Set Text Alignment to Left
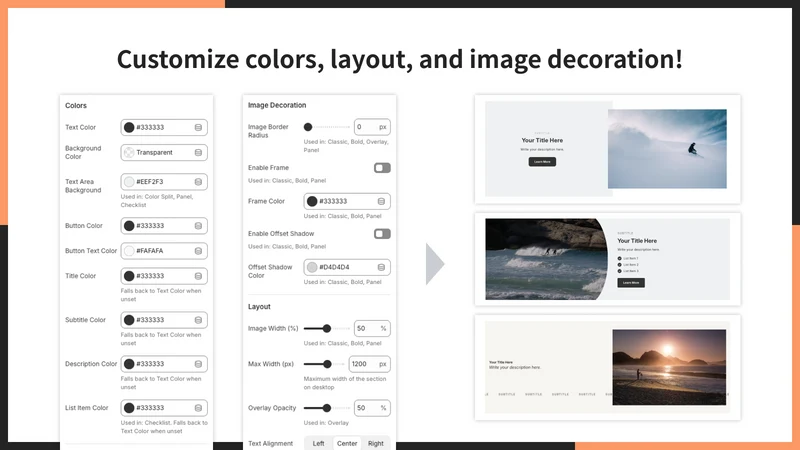This screenshot has height=450, width=800. [318, 443]
